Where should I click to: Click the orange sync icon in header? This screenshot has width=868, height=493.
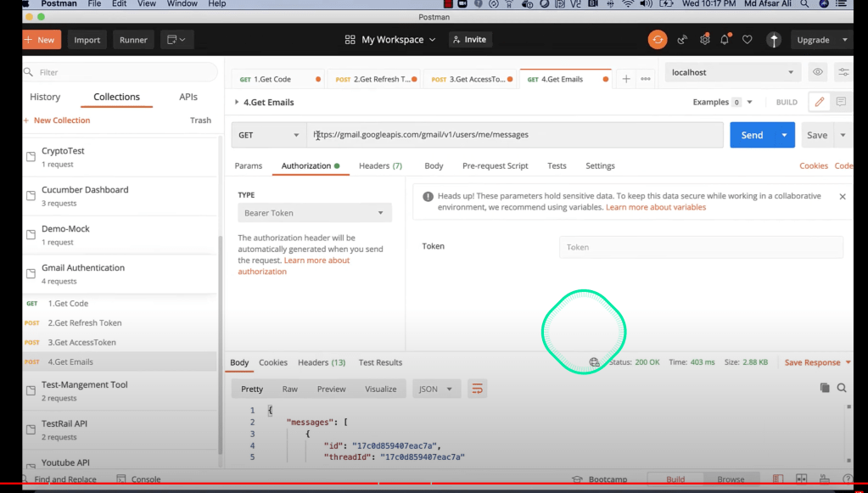pyautogui.click(x=657, y=40)
